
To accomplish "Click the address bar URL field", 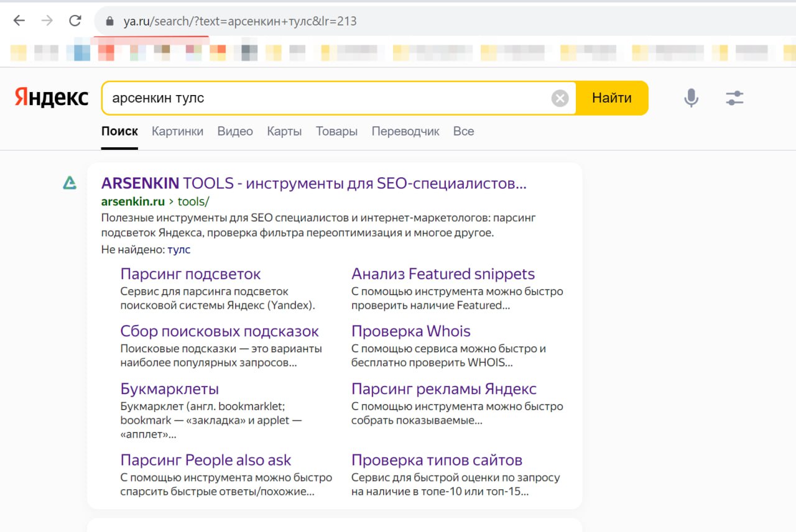I will tap(445, 21).
